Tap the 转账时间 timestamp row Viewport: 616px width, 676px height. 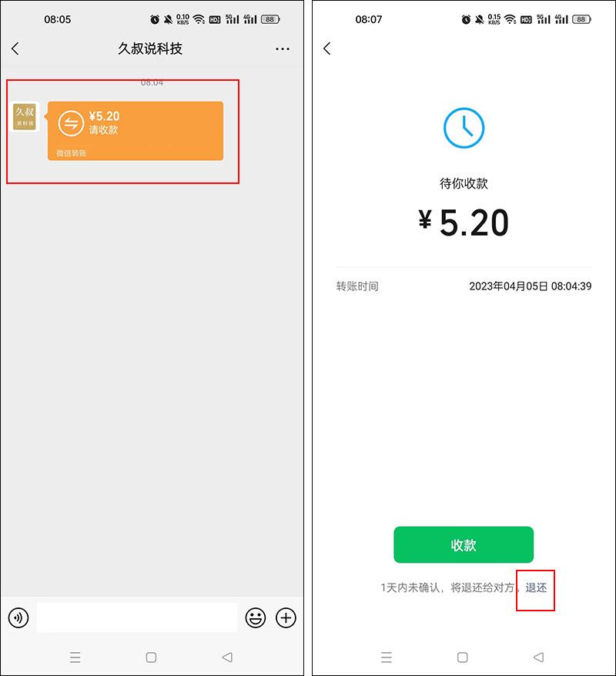click(x=464, y=286)
